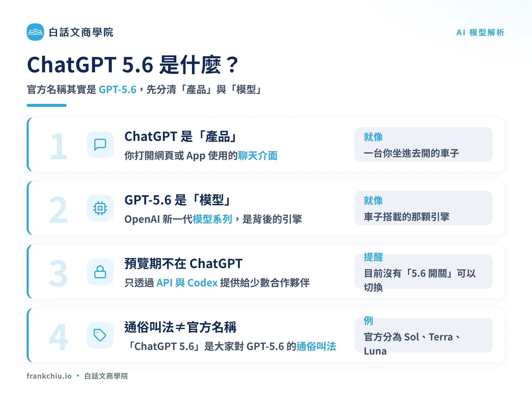The image size is (532, 399).
Task: Click the frankchiu.io footer link
Action: (49, 376)
